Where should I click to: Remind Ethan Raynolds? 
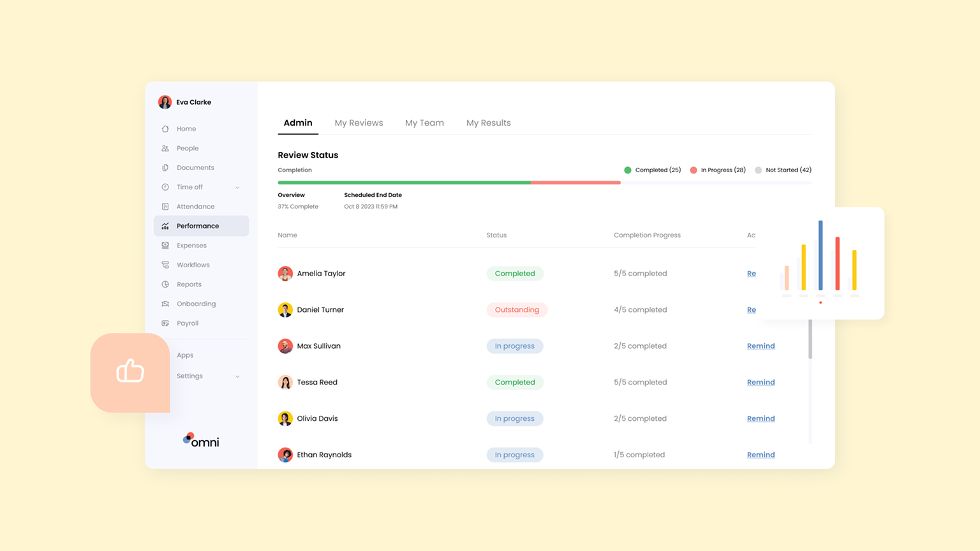tap(761, 455)
